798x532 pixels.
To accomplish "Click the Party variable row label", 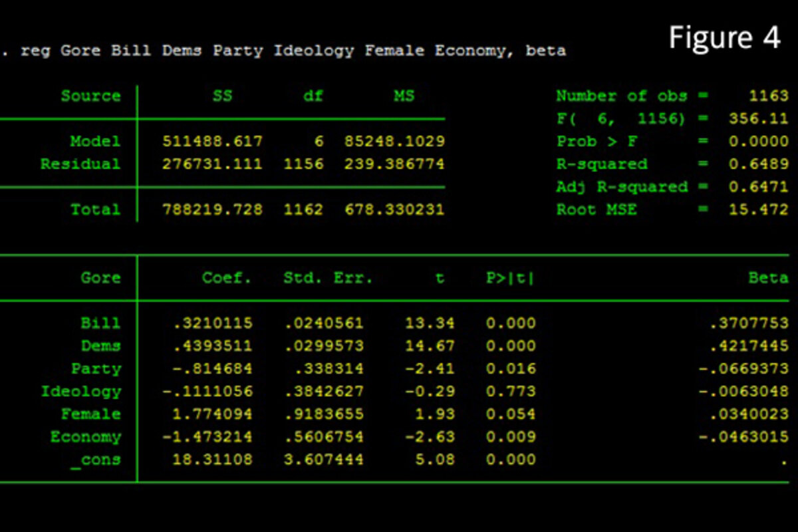I will [x=96, y=369].
